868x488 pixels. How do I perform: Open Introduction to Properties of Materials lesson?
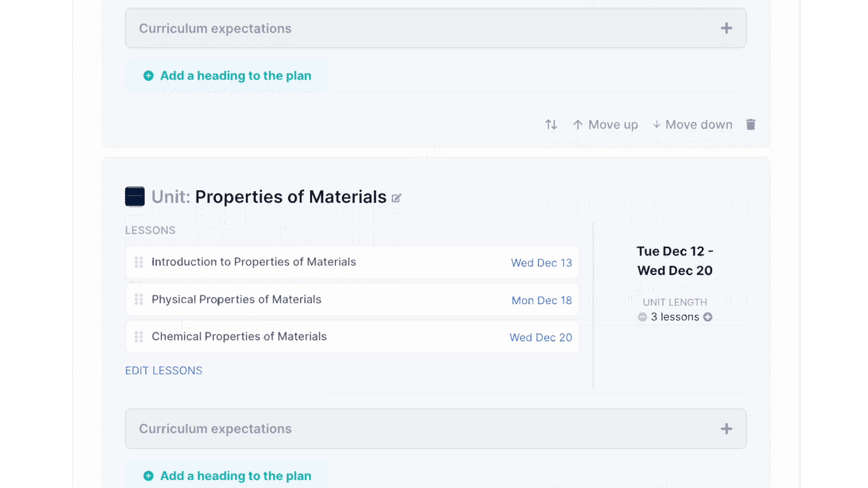coord(254,262)
